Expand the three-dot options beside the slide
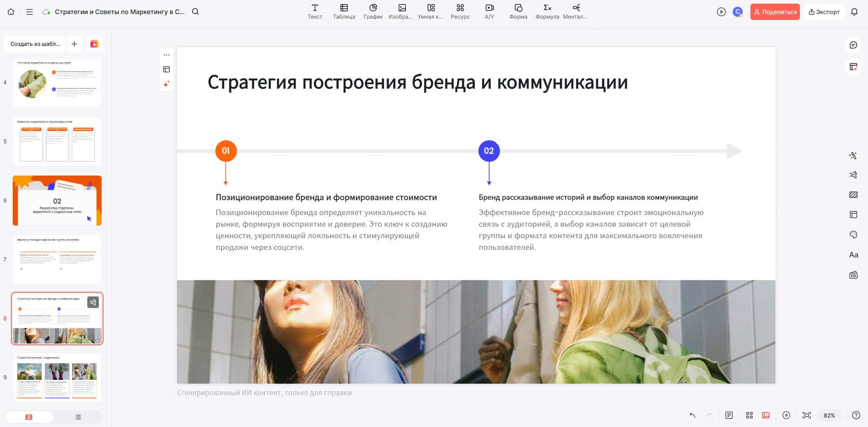 (167, 54)
